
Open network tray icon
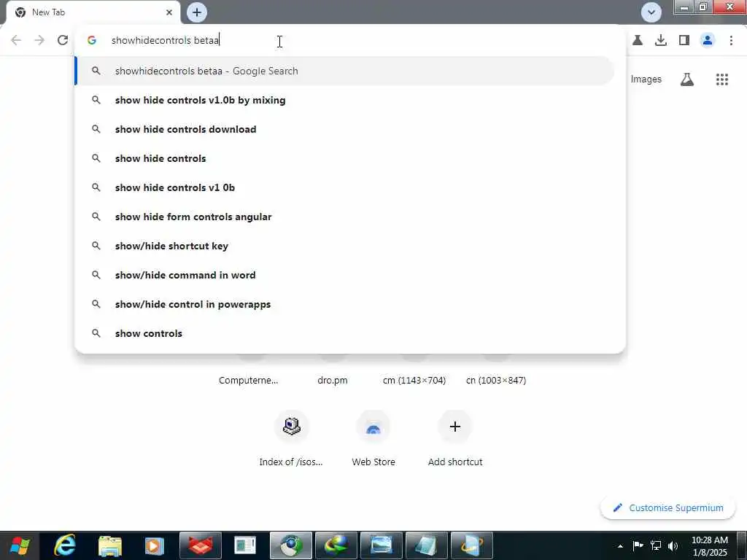pos(656,545)
